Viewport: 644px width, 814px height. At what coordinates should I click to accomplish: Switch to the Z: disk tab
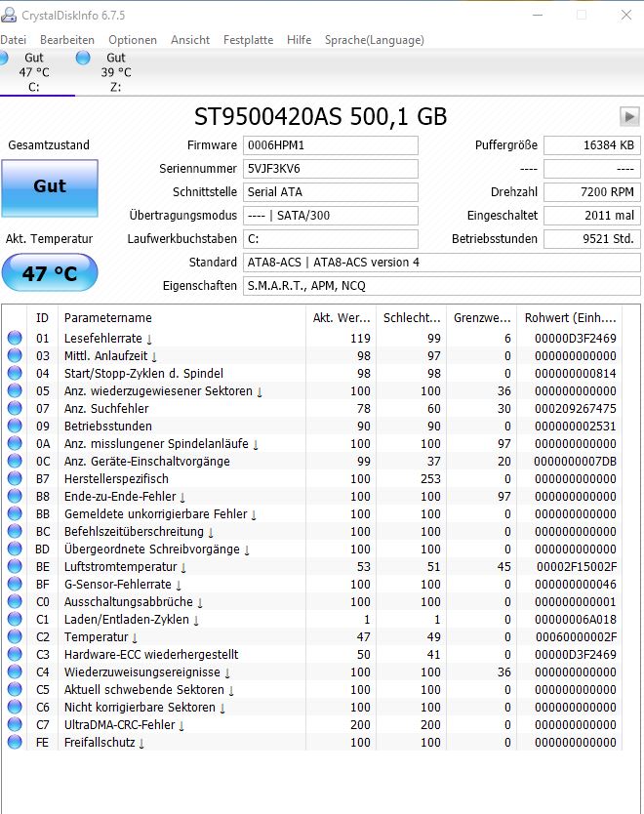(x=116, y=72)
